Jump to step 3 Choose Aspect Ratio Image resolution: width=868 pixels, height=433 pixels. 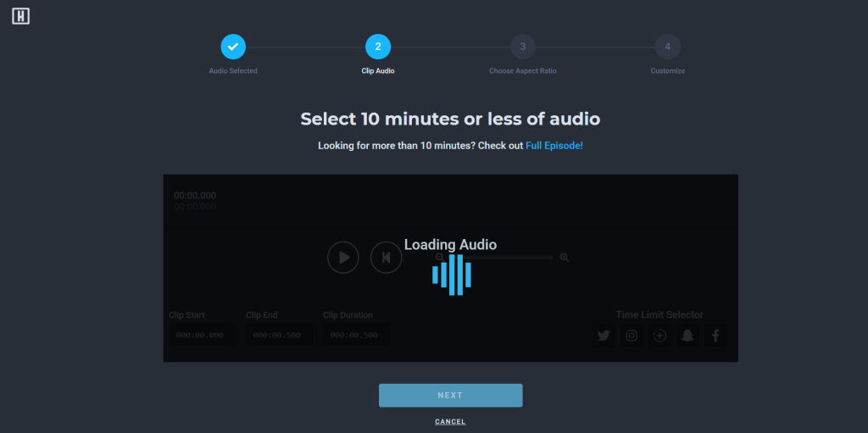pos(523,47)
